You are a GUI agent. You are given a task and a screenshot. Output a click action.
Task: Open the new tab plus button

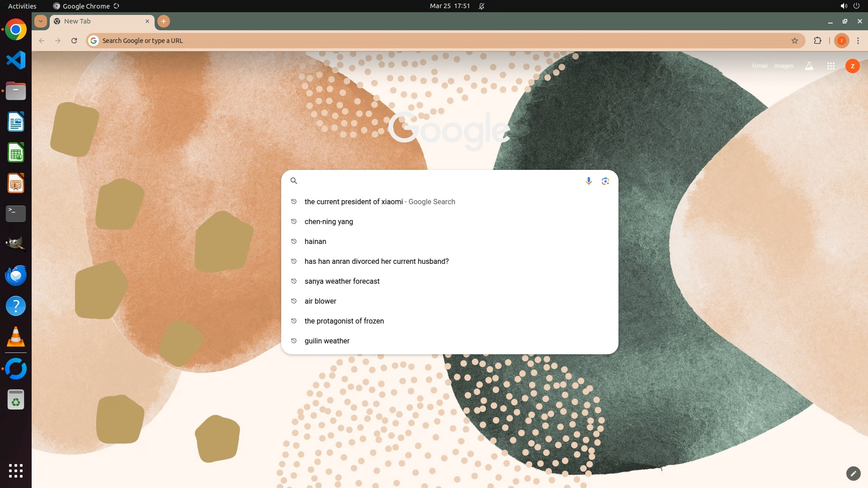coord(164,21)
